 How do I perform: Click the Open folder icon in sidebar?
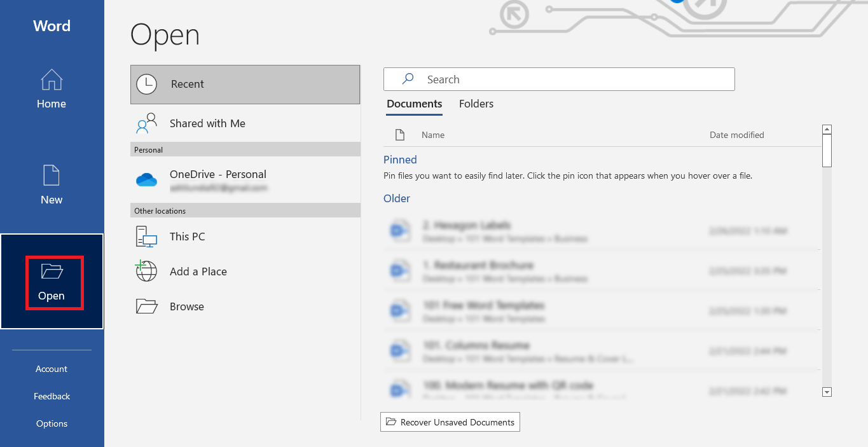52,272
